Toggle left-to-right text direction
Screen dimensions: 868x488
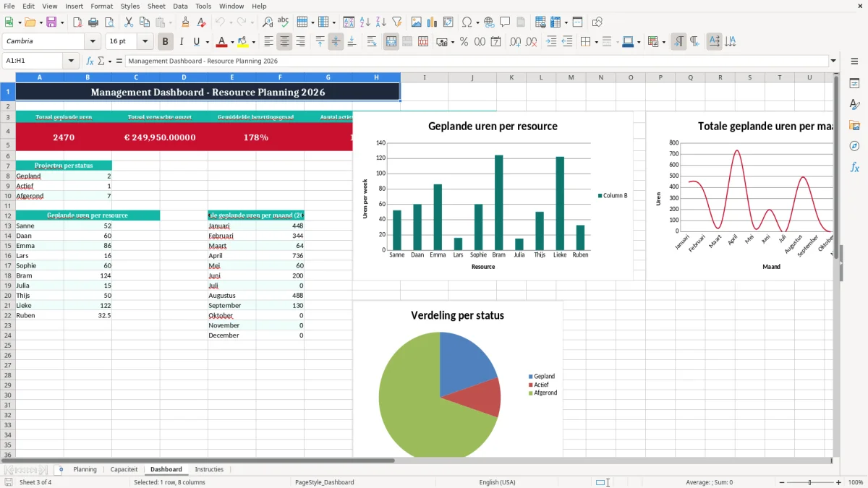coord(678,42)
